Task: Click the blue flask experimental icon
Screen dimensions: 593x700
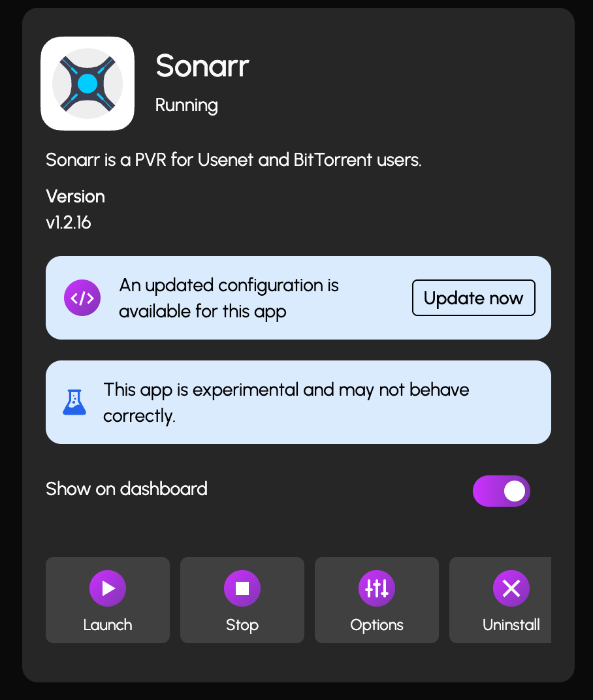Action: [74, 402]
